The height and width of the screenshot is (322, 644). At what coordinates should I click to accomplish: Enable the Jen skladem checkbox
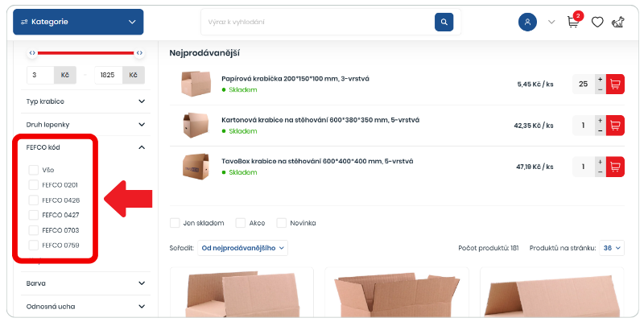175,223
